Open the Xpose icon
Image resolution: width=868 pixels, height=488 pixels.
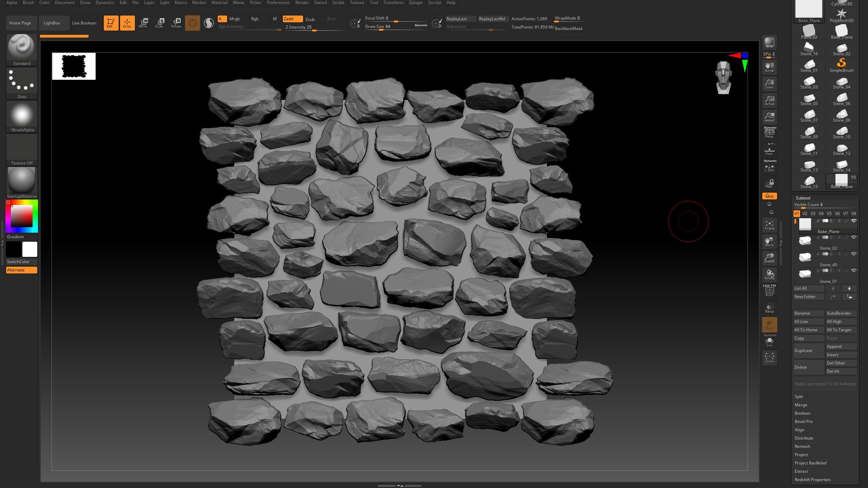(x=769, y=358)
